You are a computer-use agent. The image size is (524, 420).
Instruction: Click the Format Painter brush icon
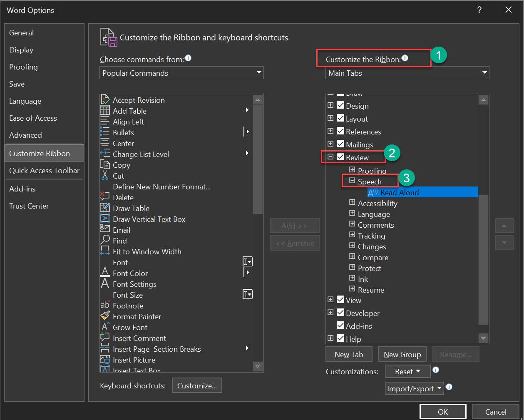click(x=105, y=316)
